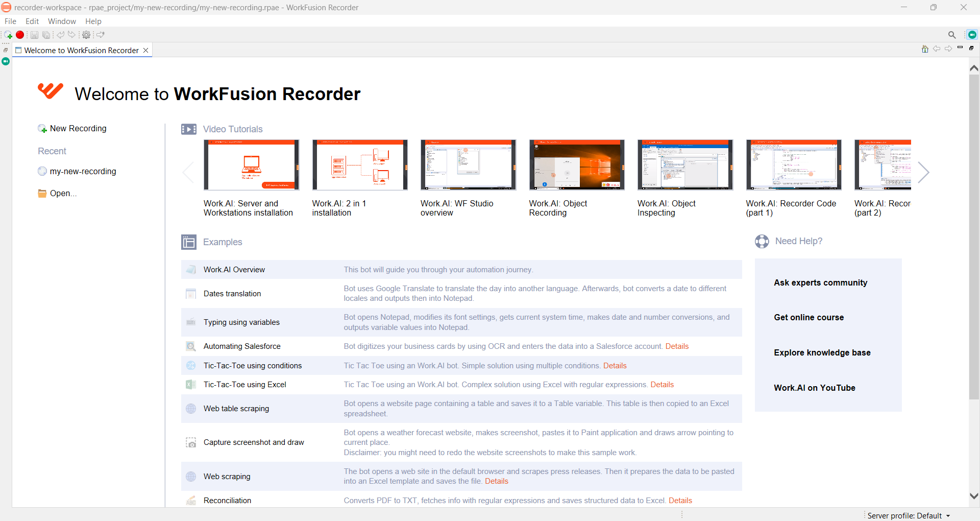Click Details link for Web scraping
980x521 pixels.
click(496, 481)
